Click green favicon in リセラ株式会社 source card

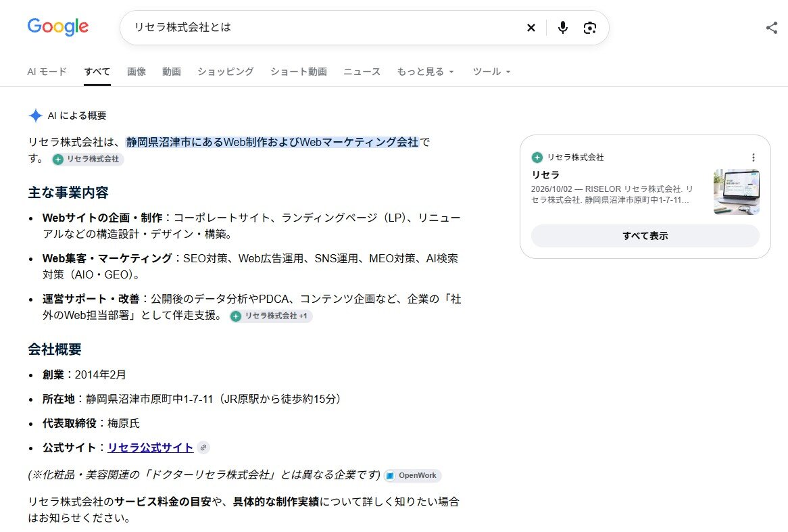tap(537, 158)
